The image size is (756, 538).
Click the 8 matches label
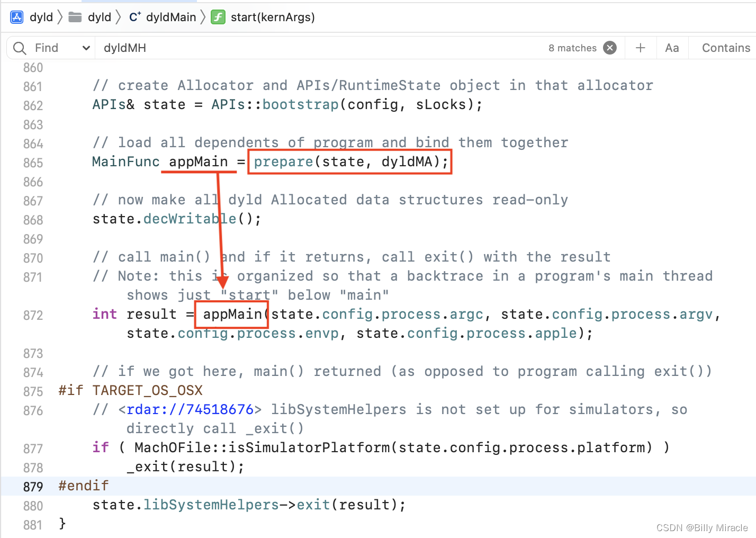tap(572, 48)
